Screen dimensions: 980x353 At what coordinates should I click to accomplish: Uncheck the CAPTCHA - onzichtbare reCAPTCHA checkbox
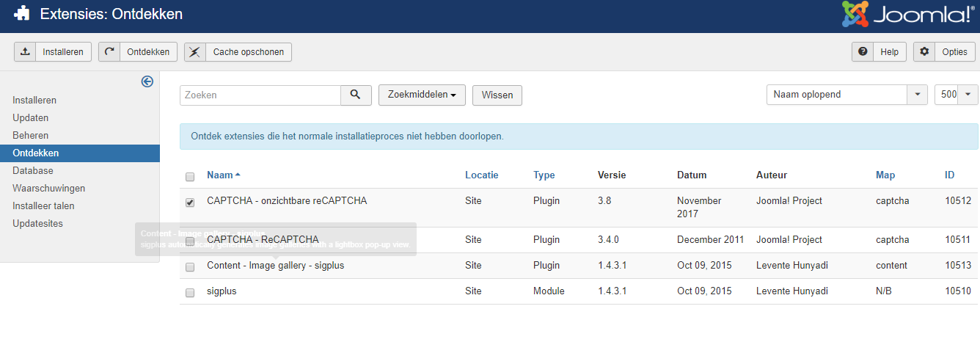190,202
